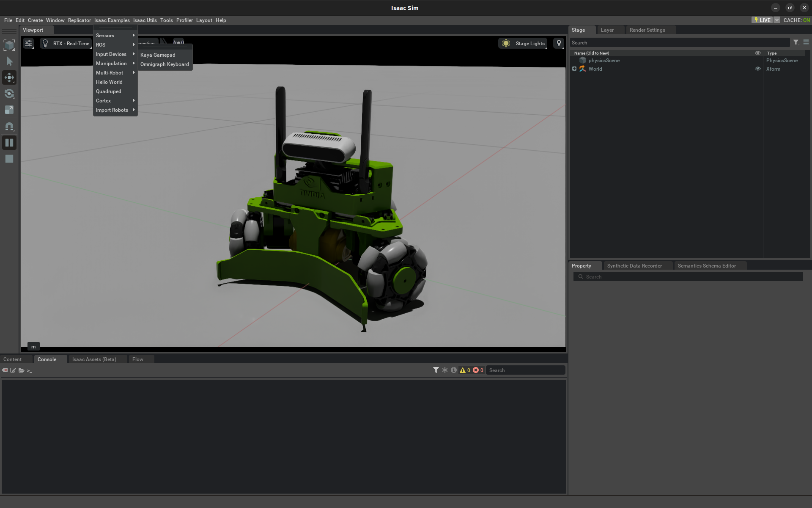Click the sun icon for Stage Lights
This screenshot has width=812, height=508.
[x=506, y=43]
